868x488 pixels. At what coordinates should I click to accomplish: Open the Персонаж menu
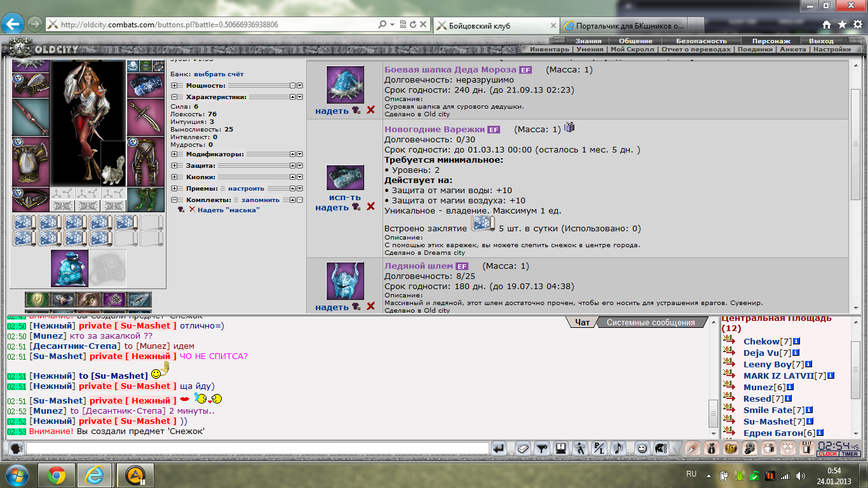[771, 41]
